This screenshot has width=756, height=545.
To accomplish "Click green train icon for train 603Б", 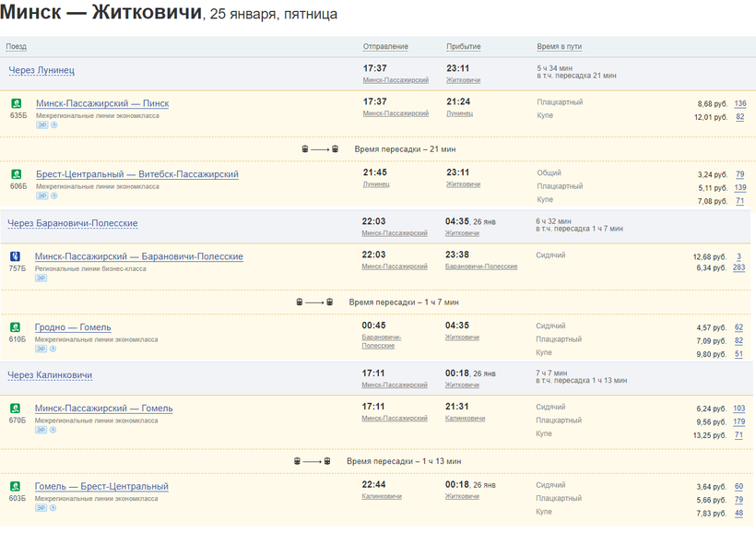I will [x=15, y=487].
